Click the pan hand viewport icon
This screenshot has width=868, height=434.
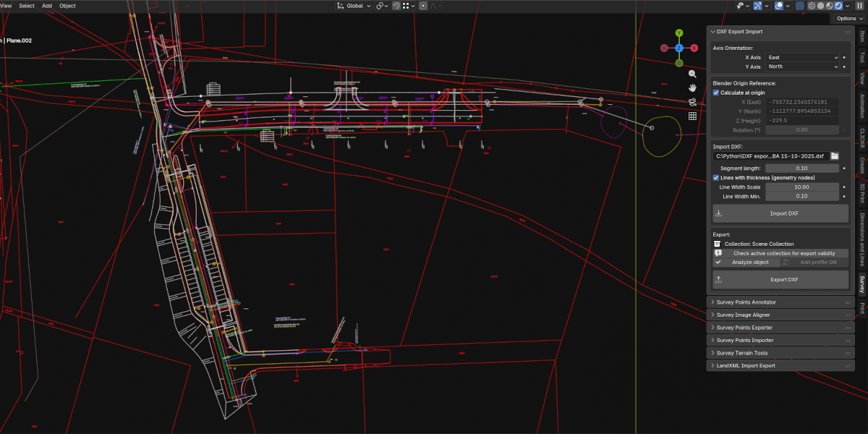click(x=692, y=88)
